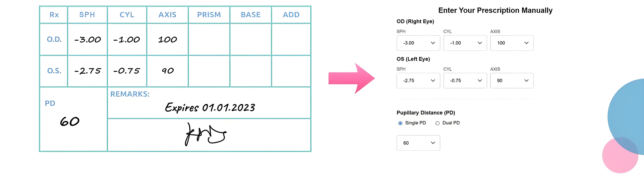Click the Single PD label text
This screenshot has height=176, width=644.
pos(415,123)
